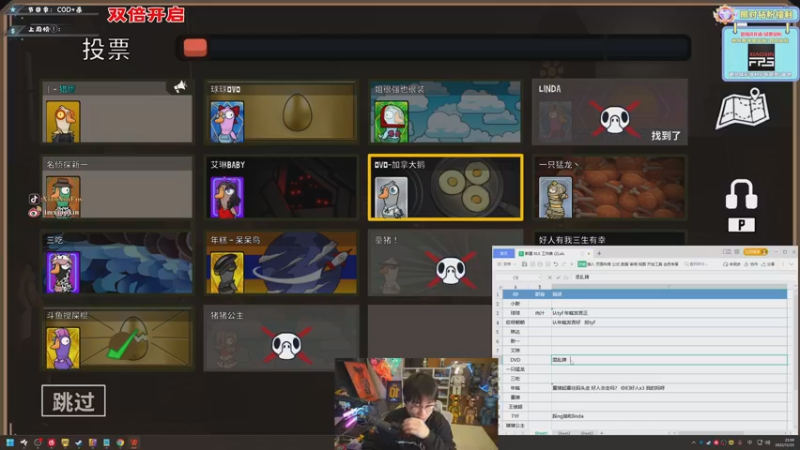Click the spreadsheet horizontal scrollbar

711,433
